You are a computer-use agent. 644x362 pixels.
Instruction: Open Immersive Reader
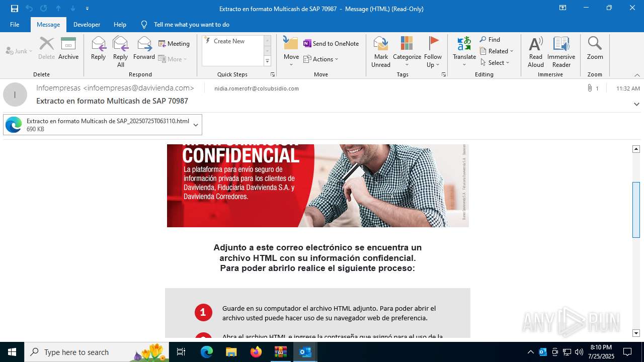coord(561,52)
